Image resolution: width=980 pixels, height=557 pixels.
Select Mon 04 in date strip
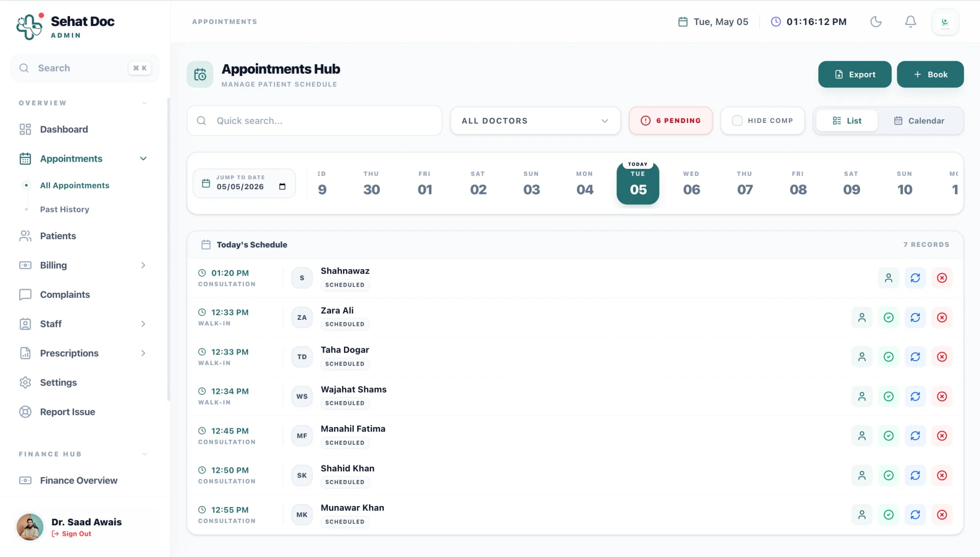coord(584,184)
